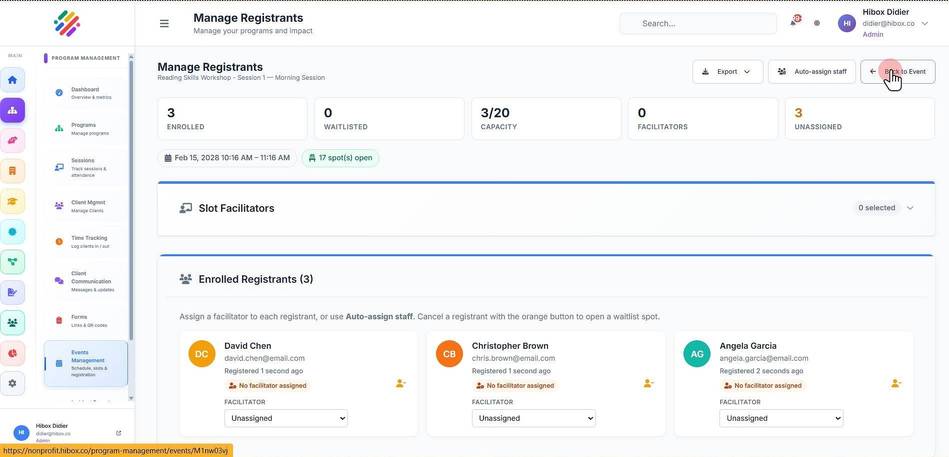949x457 pixels.
Task: Click the HI user avatar in header
Action: coord(847,24)
